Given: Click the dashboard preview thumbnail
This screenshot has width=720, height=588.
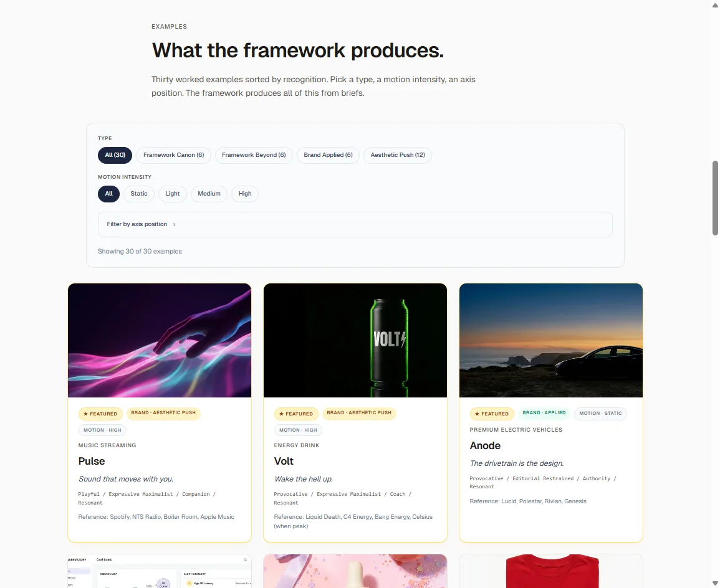Looking at the screenshot, I should coord(160,571).
